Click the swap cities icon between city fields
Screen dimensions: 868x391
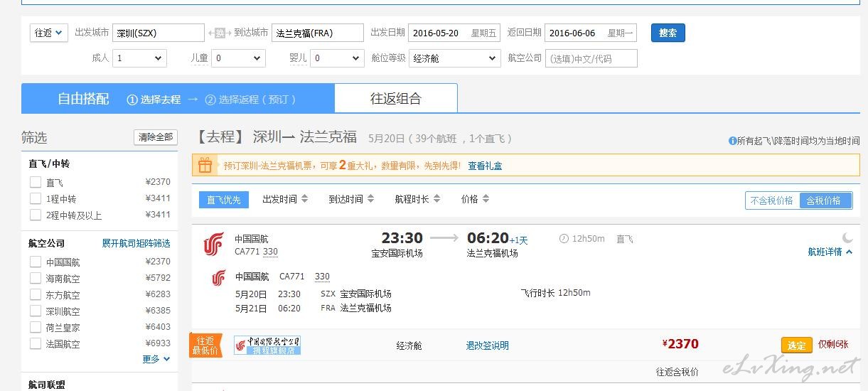(220, 33)
